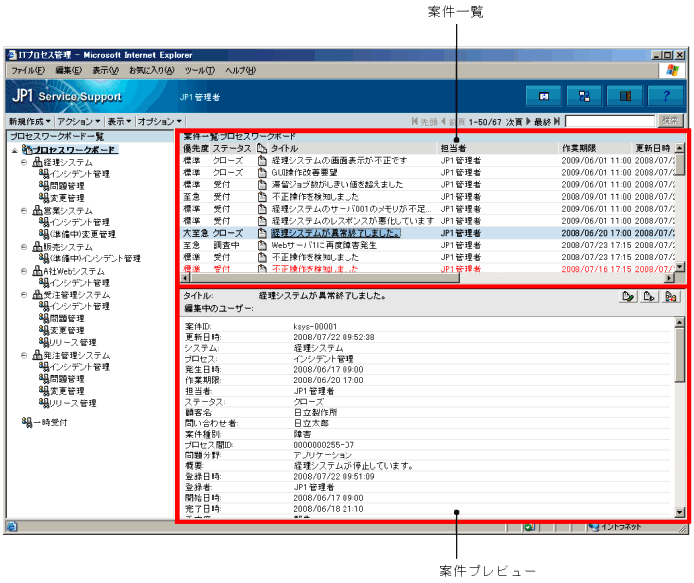Click document icon of GUI操作改善要望 row
This screenshot has width=694, height=583.
[262, 172]
